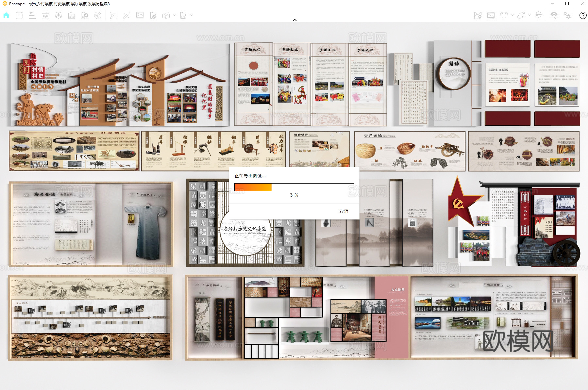This screenshot has width=588, height=390.
Task: Open View Management eye window icon
Action: (45, 15)
